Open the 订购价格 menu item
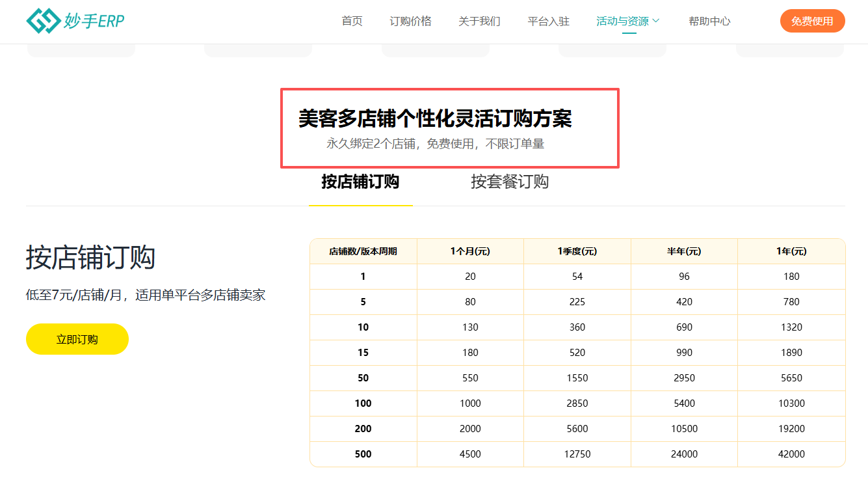This screenshot has width=868, height=492. tap(410, 20)
